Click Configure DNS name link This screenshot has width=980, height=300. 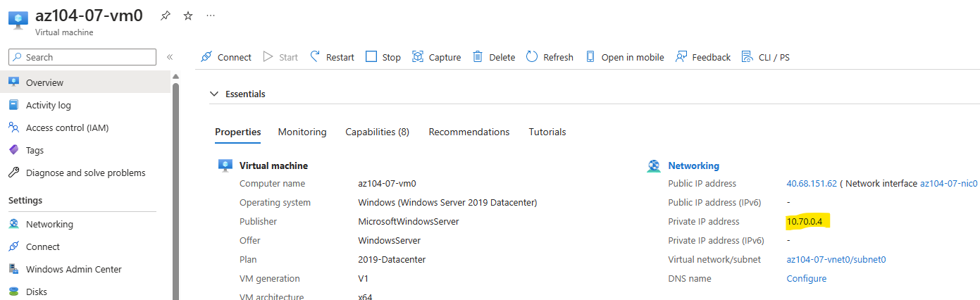(x=807, y=278)
